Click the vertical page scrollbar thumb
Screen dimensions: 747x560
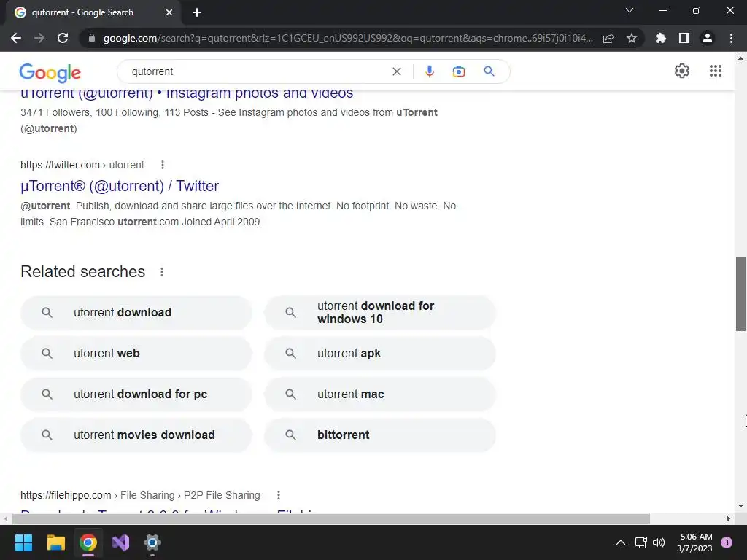coord(740,294)
